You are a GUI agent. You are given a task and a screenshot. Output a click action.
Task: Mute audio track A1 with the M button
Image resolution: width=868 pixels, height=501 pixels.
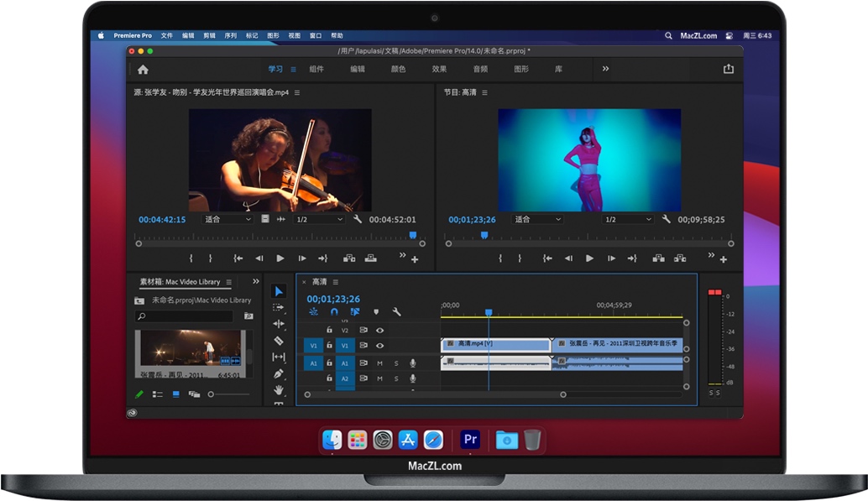[379, 363]
